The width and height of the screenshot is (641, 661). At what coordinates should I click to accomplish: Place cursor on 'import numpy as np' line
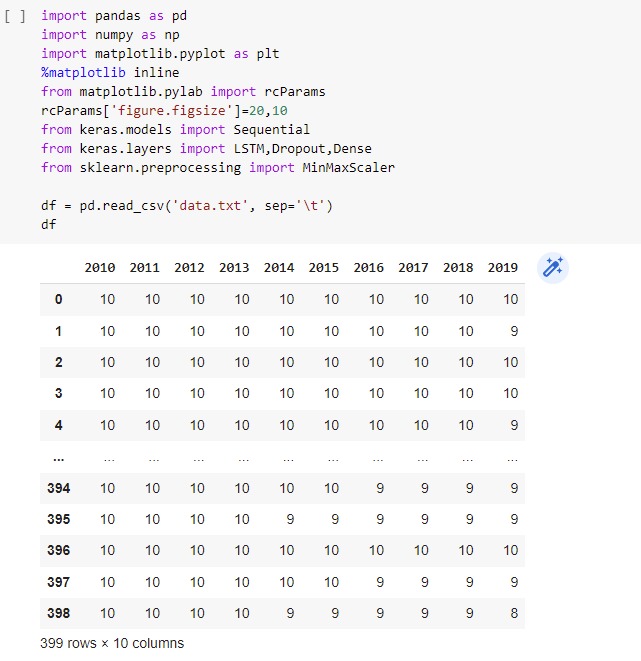pos(110,35)
